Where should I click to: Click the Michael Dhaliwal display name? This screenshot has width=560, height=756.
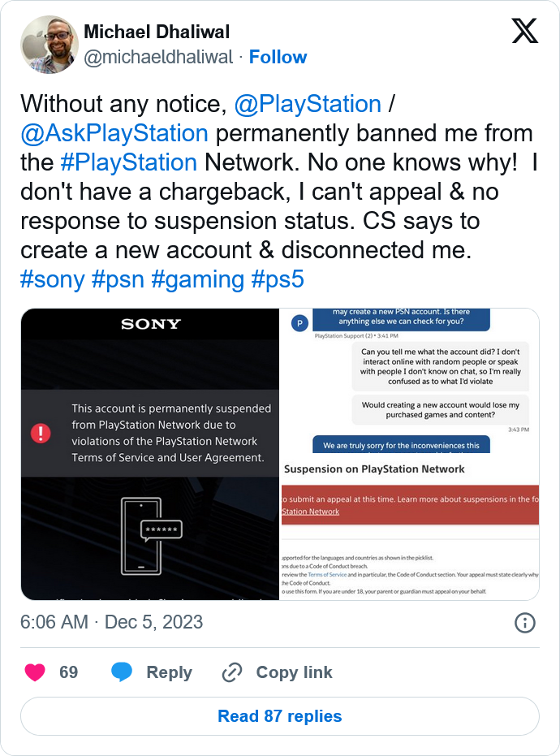click(157, 32)
